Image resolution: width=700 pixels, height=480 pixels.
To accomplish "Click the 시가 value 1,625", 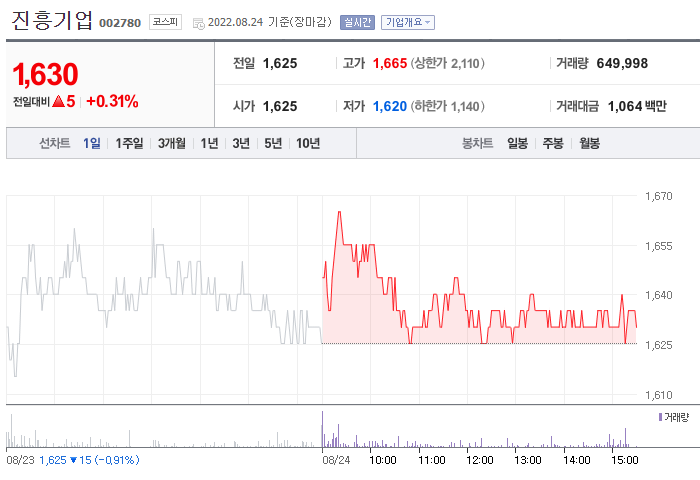I will pos(280,106).
